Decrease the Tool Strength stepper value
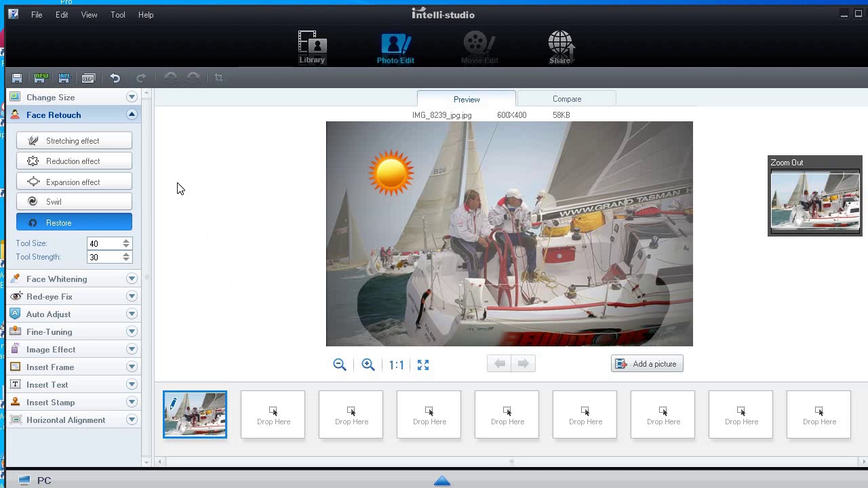Image resolution: width=868 pixels, height=488 pixels. click(126, 260)
